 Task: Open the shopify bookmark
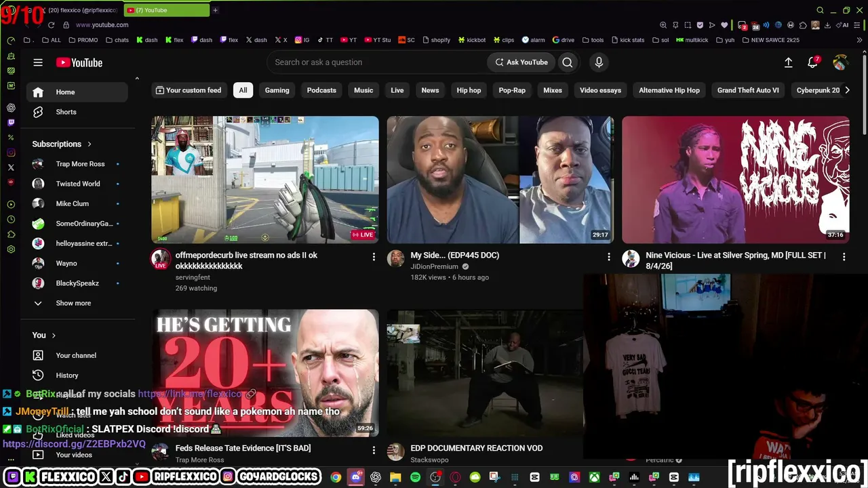point(436,40)
